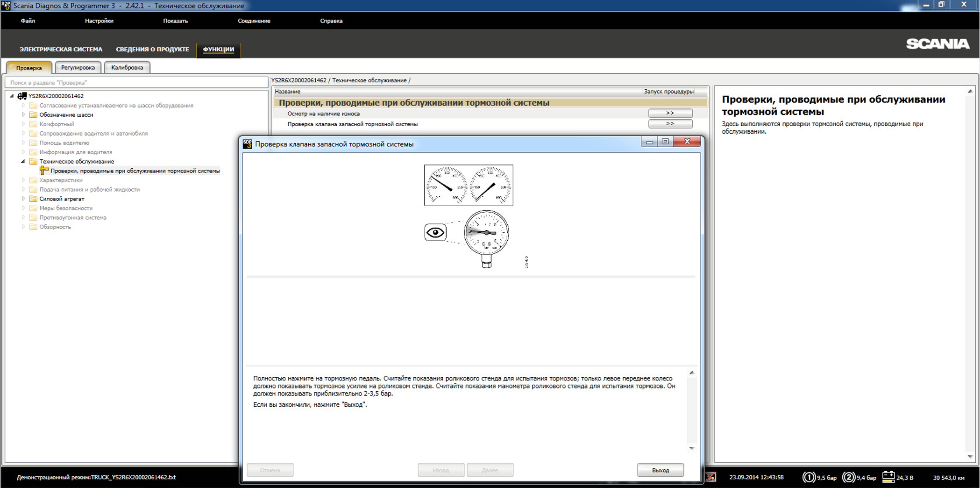Open the ЭЛЕКТРИЧЕСКАЯ СИСТЕМА section

pyautogui.click(x=61, y=49)
